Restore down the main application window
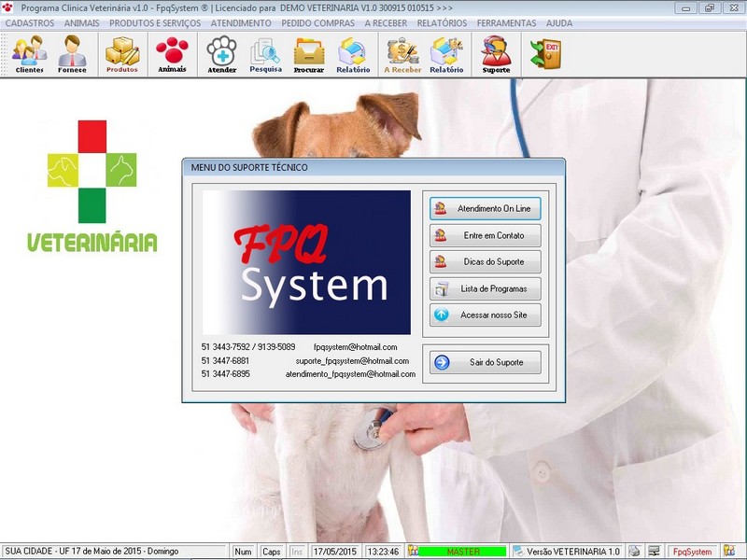Image resolution: width=747 pixels, height=560 pixels. (709, 7)
